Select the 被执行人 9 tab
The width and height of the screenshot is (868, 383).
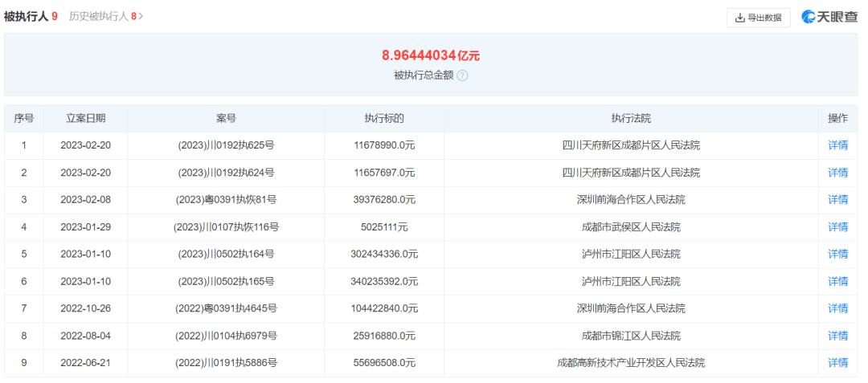click(x=31, y=17)
